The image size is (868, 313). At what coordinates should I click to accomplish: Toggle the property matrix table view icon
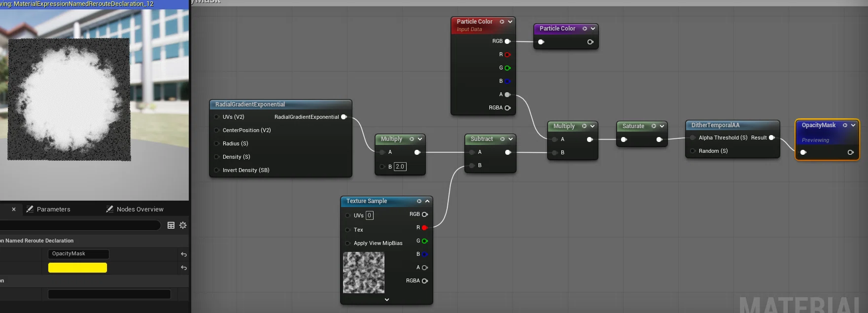point(171,225)
